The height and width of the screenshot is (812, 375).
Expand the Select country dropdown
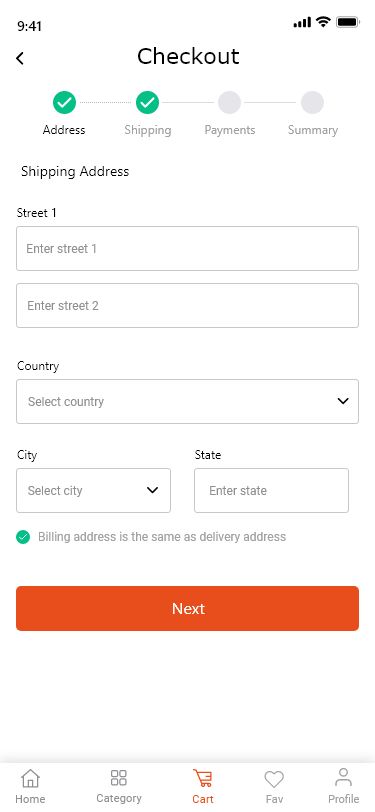188,401
